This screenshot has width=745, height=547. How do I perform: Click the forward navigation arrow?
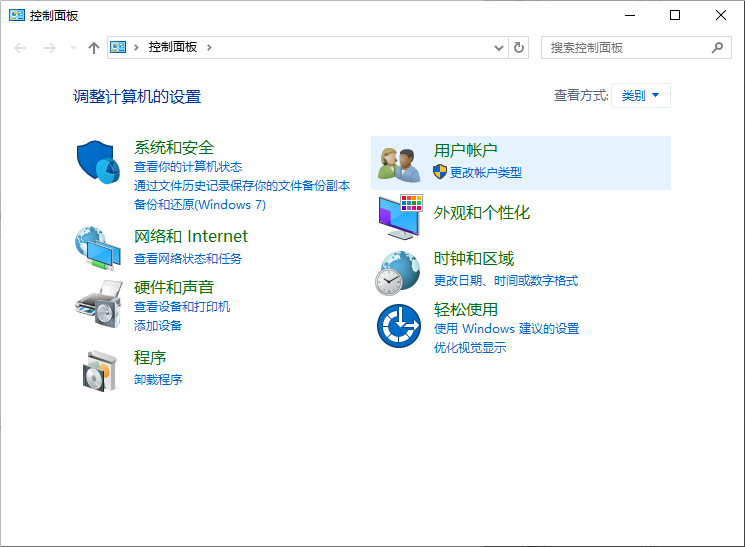49,48
